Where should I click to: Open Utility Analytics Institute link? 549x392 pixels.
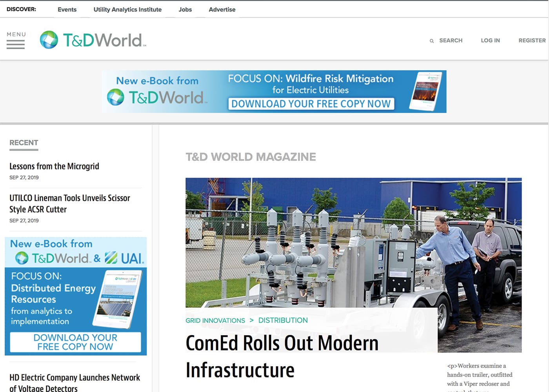point(127,9)
